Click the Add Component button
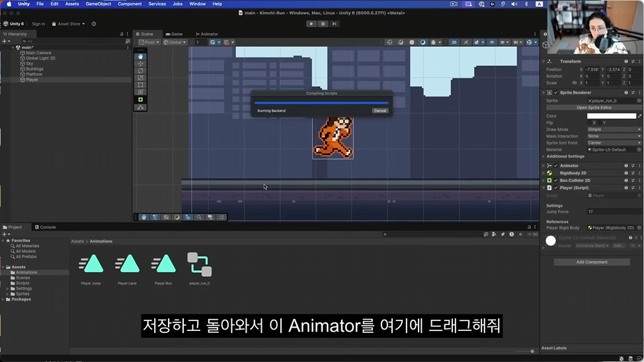 (x=591, y=262)
